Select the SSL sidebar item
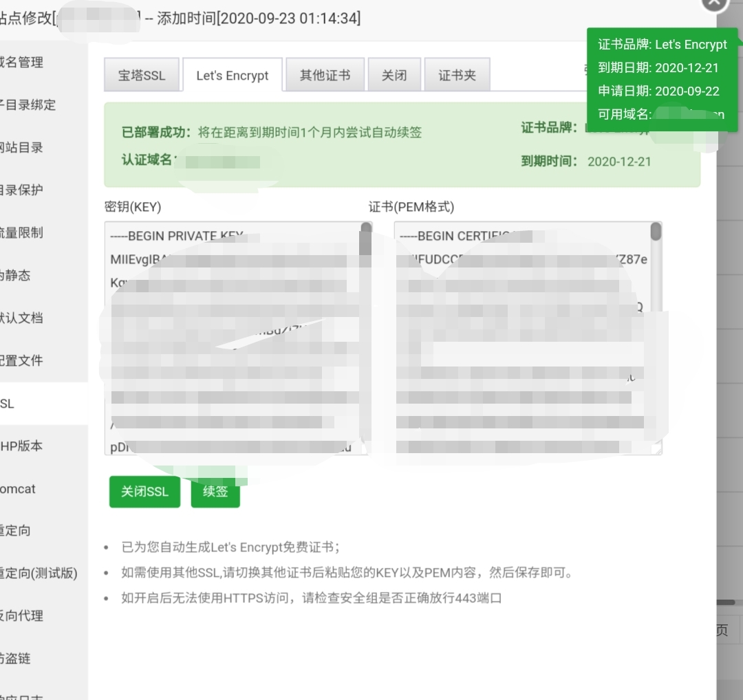Image resolution: width=743 pixels, height=700 pixels. coord(43,404)
